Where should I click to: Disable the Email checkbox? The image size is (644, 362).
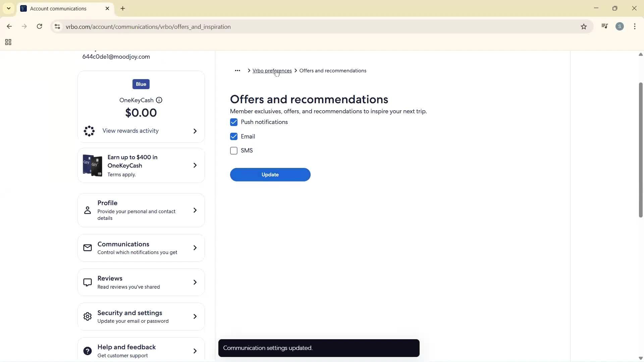pos(234,136)
